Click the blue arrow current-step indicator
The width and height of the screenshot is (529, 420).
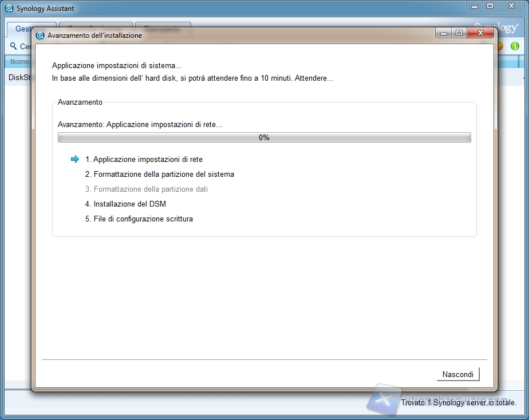click(x=74, y=160)
